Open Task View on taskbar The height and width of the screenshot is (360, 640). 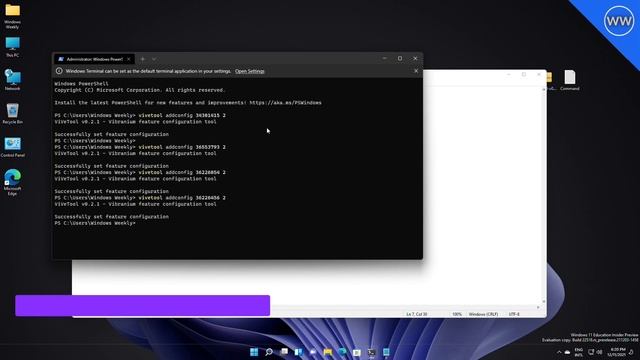[x=284, y=352]
